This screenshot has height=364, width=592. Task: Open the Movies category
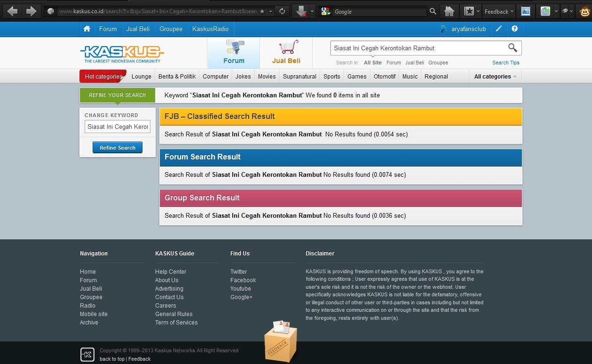click(x=267, y=76)
